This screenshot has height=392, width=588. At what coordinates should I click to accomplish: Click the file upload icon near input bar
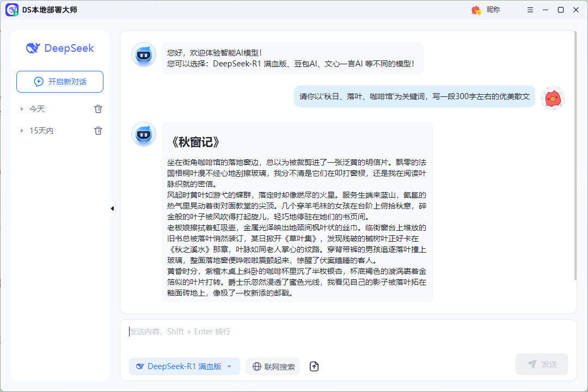tap(314, 366)
